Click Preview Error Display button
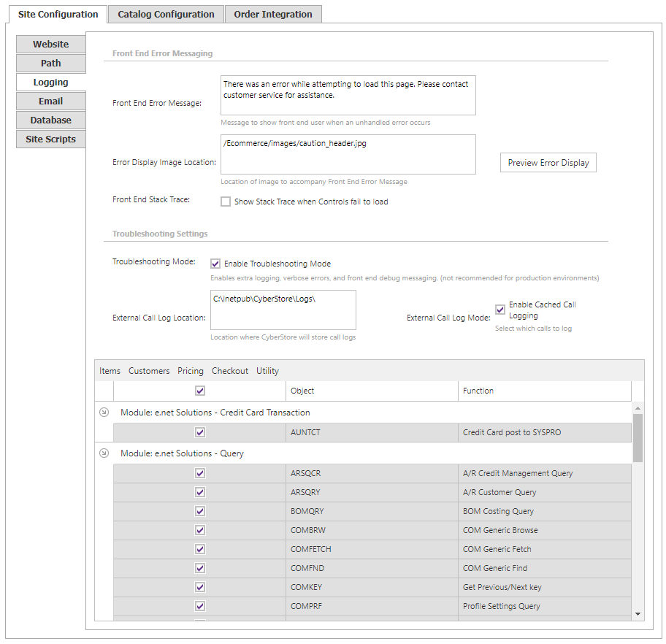The image size is (666, 644). click(x=548, y=163)
